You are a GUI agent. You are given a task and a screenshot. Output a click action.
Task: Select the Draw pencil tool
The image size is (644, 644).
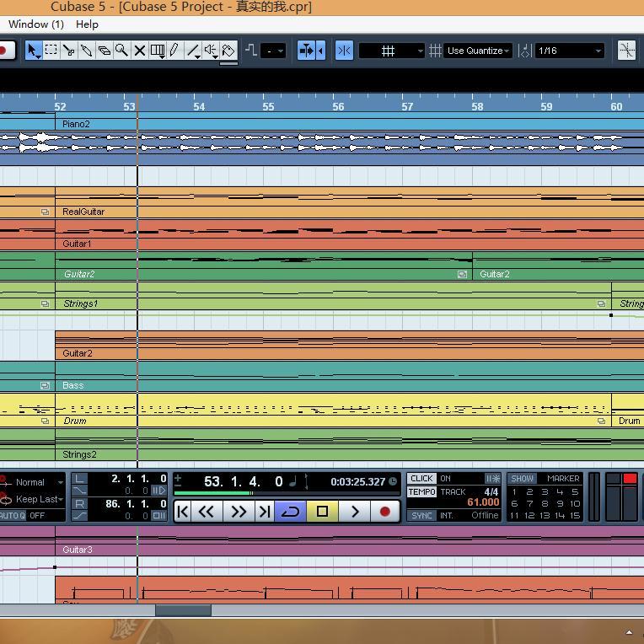174,51
